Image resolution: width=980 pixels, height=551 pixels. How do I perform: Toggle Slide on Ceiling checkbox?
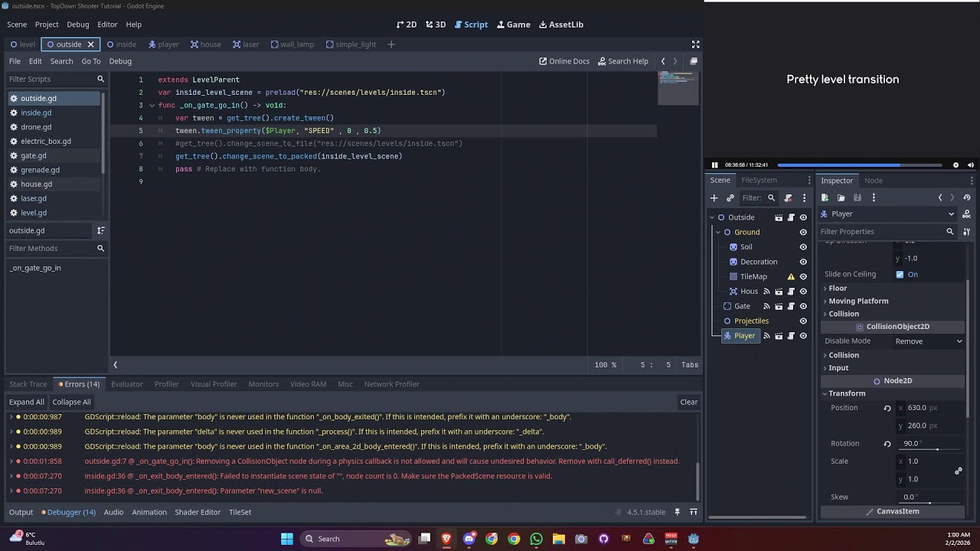point(900,275)
